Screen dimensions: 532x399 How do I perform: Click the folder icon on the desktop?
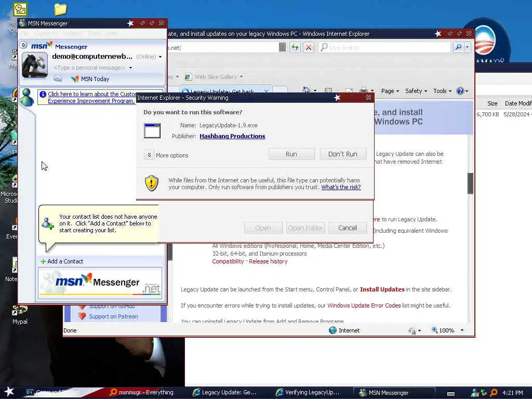point(60,9)
